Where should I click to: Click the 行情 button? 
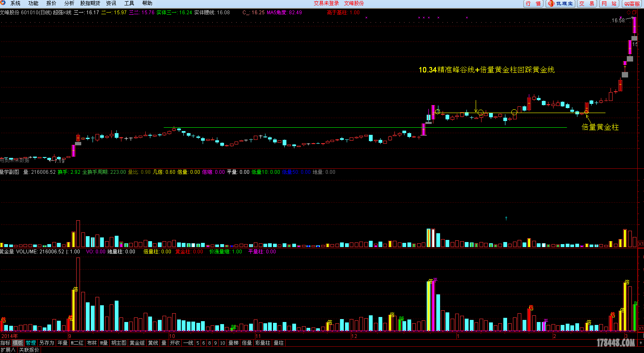coord(533,3)
